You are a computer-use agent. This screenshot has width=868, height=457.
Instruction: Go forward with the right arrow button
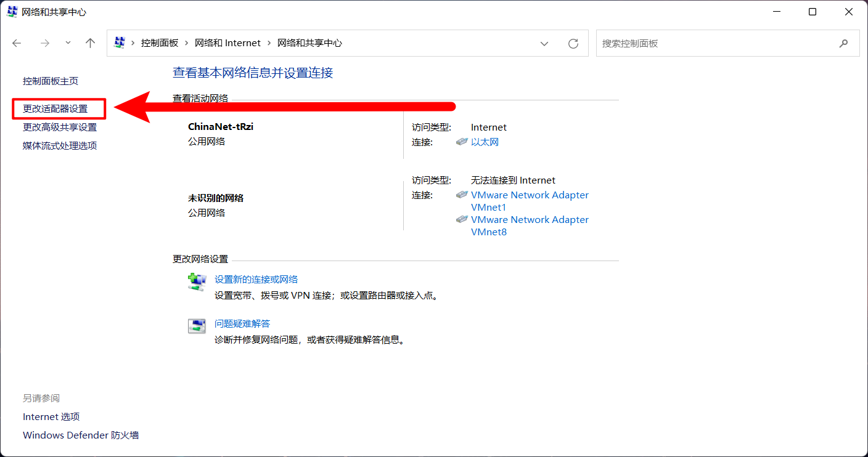44,43
